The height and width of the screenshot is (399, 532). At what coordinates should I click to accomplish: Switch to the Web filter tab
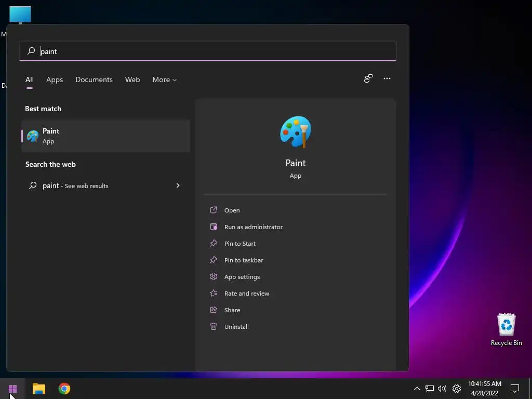coord(132,79)
